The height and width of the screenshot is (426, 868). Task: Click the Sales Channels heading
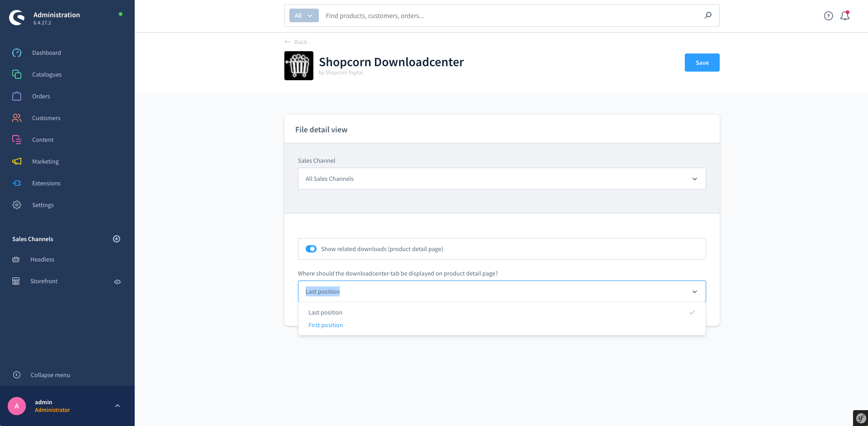(x=33, y=239)
